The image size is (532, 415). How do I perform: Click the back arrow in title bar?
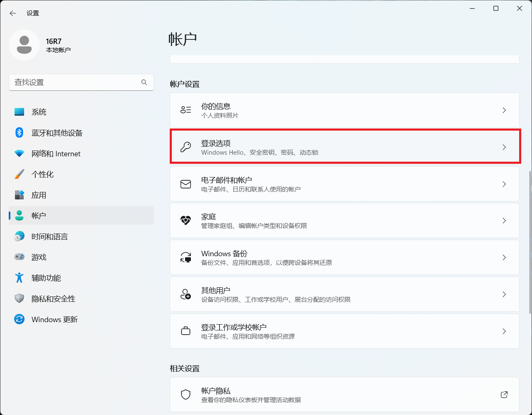coord(13,13)
